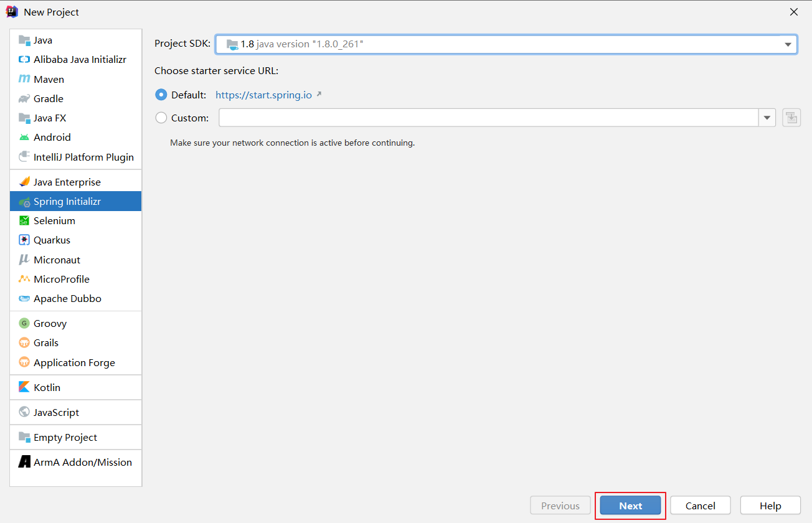Select Apache Dubbo project type
Viewport: 812px width, 523px height.
76,298
